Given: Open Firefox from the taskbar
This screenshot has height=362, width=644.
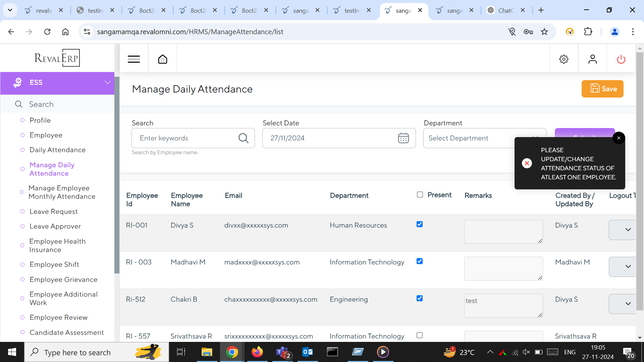Looking at the screenshot, I should pos(257,352).
